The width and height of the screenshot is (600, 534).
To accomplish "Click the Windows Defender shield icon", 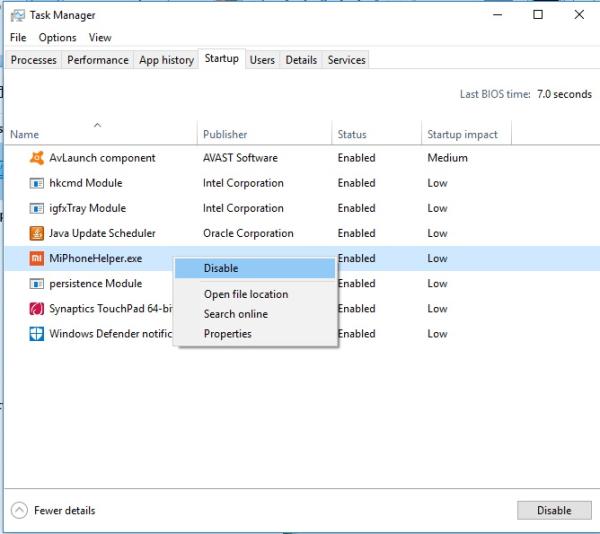I will 37,334.
